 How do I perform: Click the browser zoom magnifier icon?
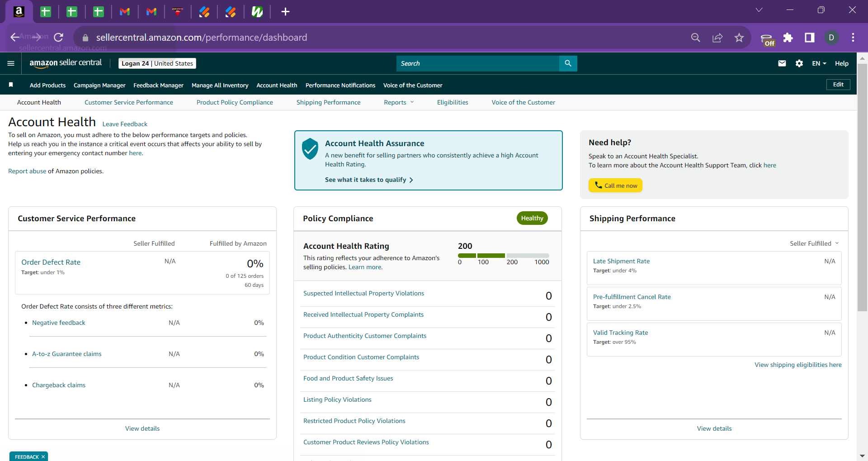click(x=696, y=38)
